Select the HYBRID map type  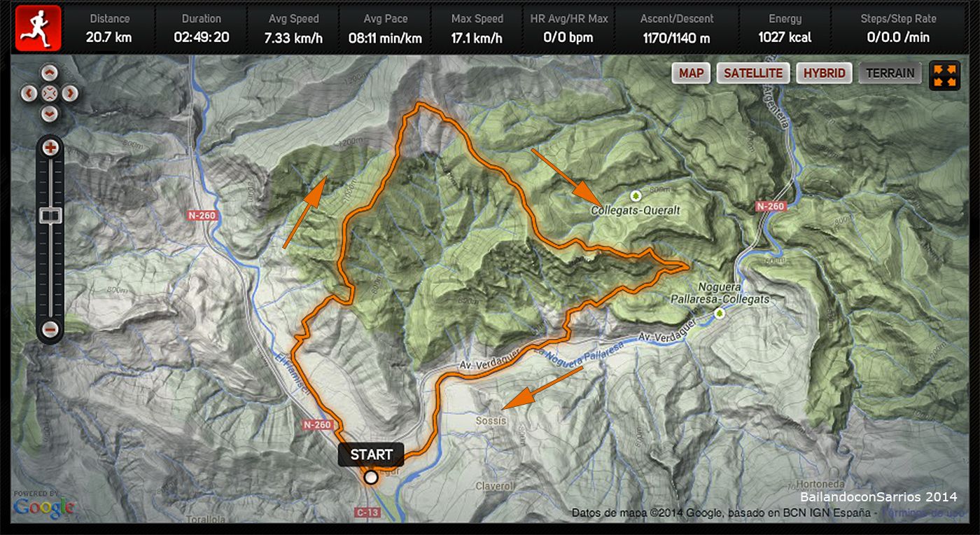tap(824, 73)
